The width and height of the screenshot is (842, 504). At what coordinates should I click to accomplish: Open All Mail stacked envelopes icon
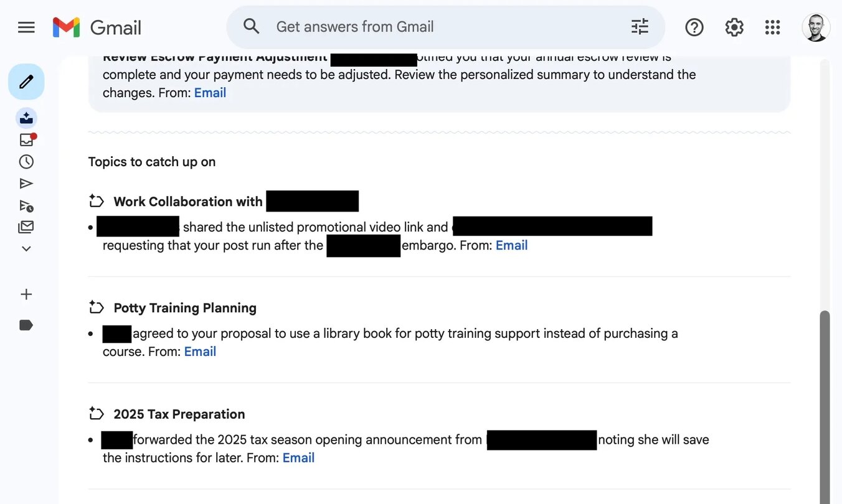(26, 227)
